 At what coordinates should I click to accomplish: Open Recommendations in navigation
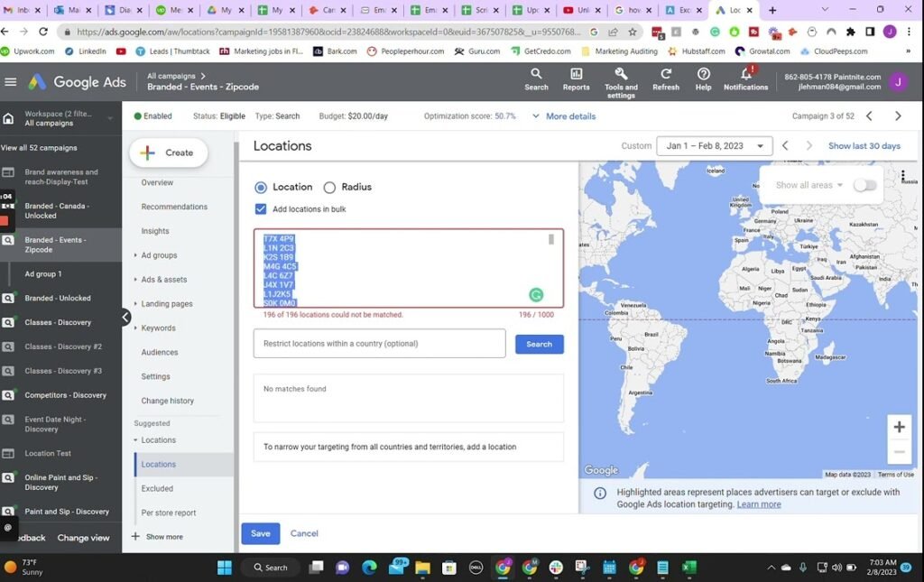tap(174, 207)
